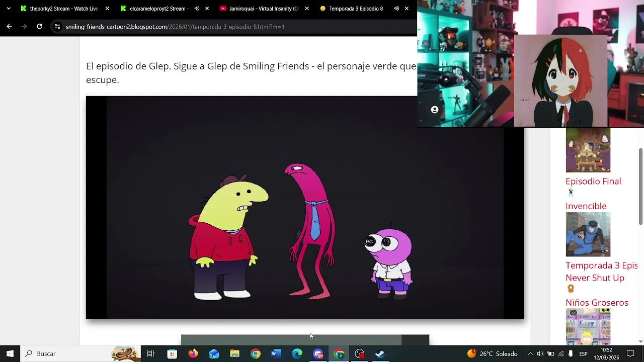Close the elcarameloproyt2 Stream tab
Viewport: 644px width, 362px height.
[x=207, y=9]
